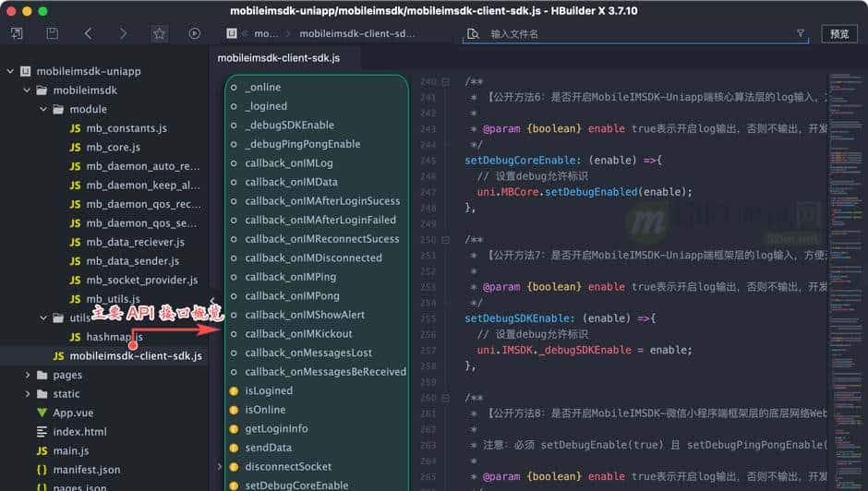Open App.vue file
Viewport: 868px width, 491px height.
tap(73, 413)
